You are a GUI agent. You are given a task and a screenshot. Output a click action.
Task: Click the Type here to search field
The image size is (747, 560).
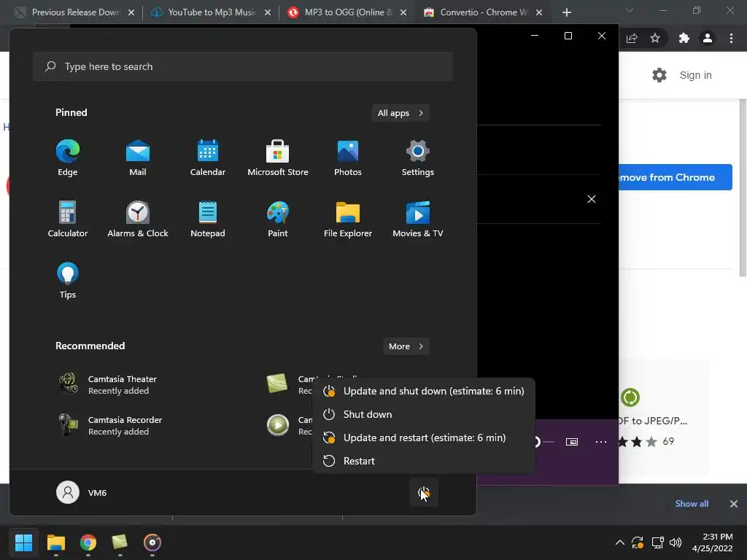[243, 66]
